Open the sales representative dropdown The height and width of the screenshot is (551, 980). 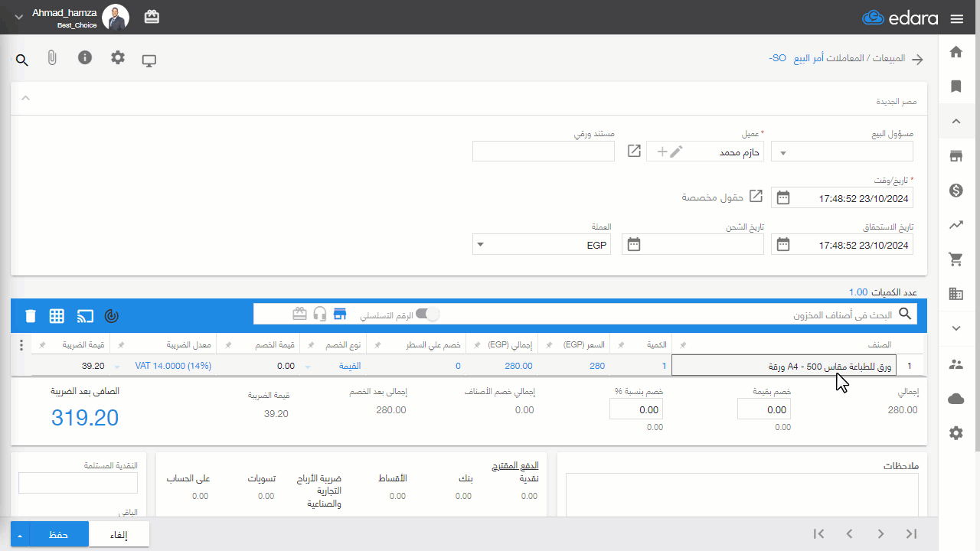(x=783, y=152)
